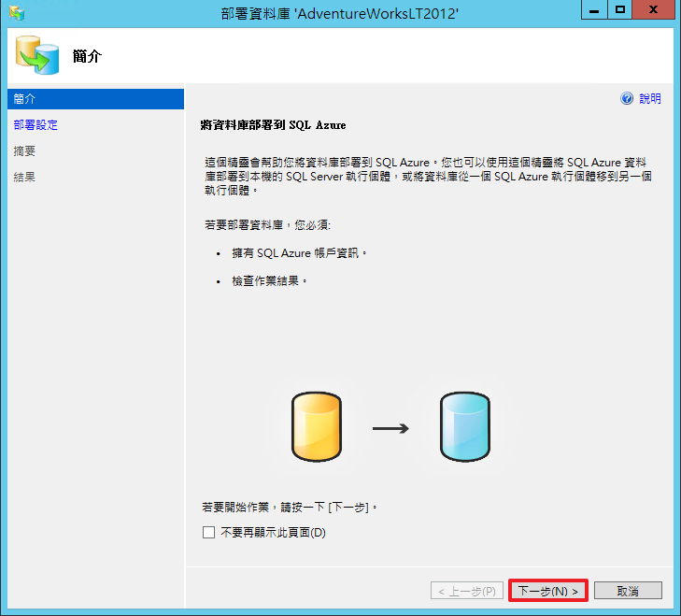Go to the 部署設定 step
This screenshot has width=681, height=616.
tap(35, 125)
